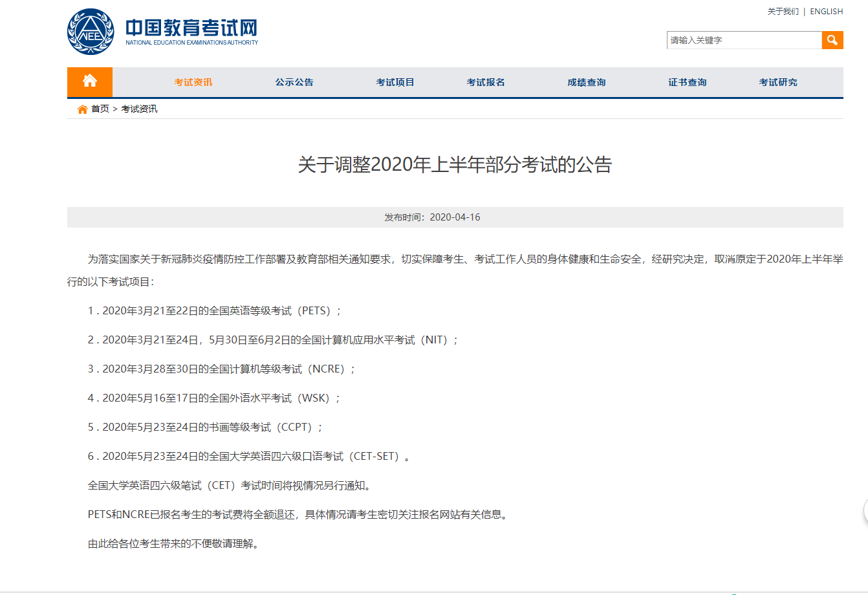Click the magnifier search button

coord(832,40)
